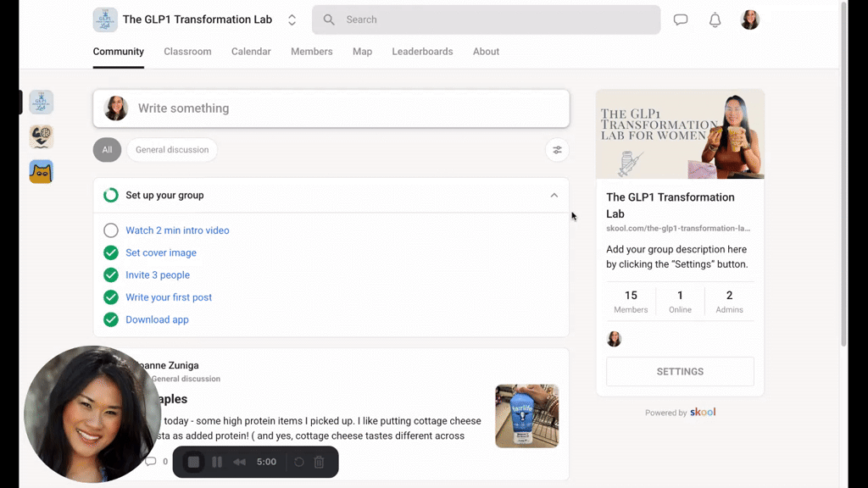The height and width of the screenshot is (488, 868).
Task: Switch to the cat group in the sidebar
Action: [x=41, y=172]
